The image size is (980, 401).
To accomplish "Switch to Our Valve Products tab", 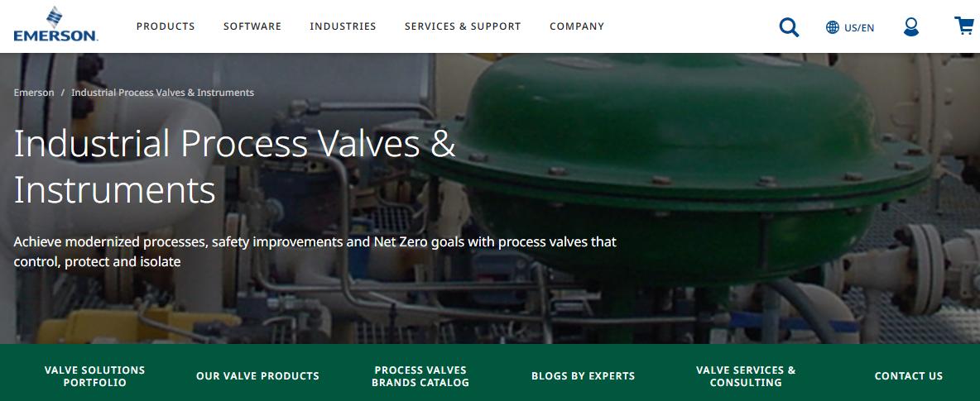I will tap(257, 376).
